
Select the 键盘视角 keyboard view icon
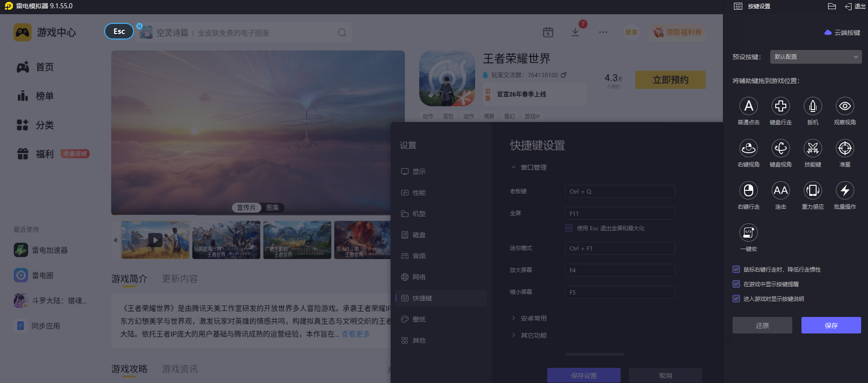coord(781,149)
